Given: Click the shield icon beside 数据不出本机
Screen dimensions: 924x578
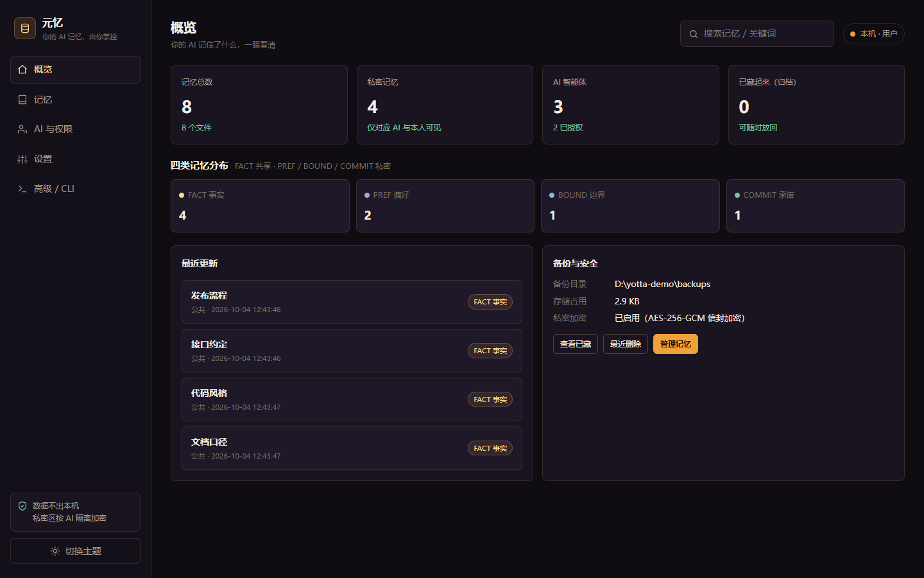Looking at the screenshot, I should (22, 506).
